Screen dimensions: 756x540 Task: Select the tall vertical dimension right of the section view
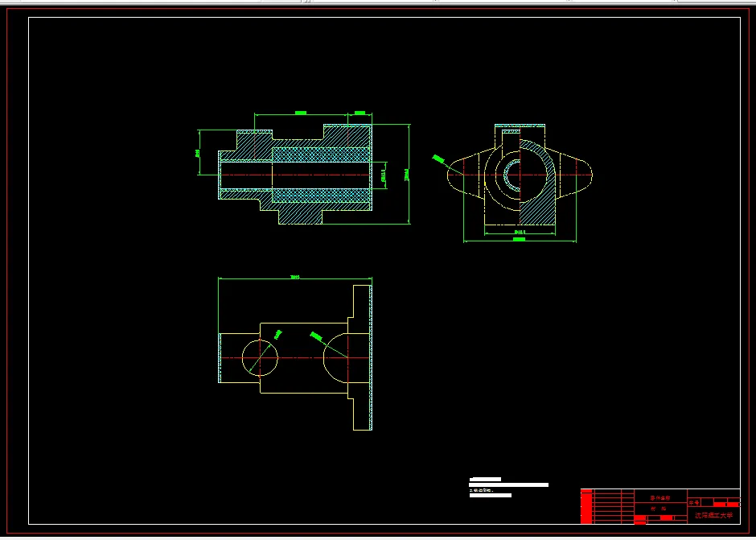(x=409, y=174)
